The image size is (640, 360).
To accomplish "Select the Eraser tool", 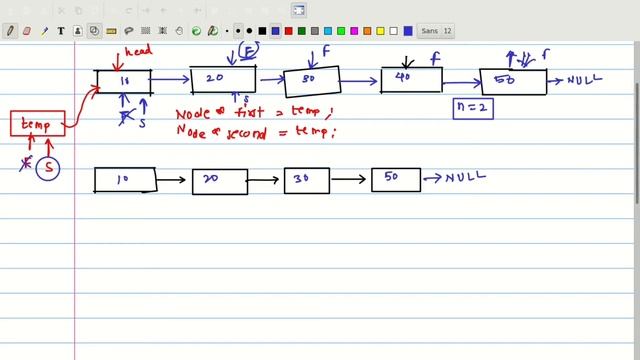I will click(27, 31).
